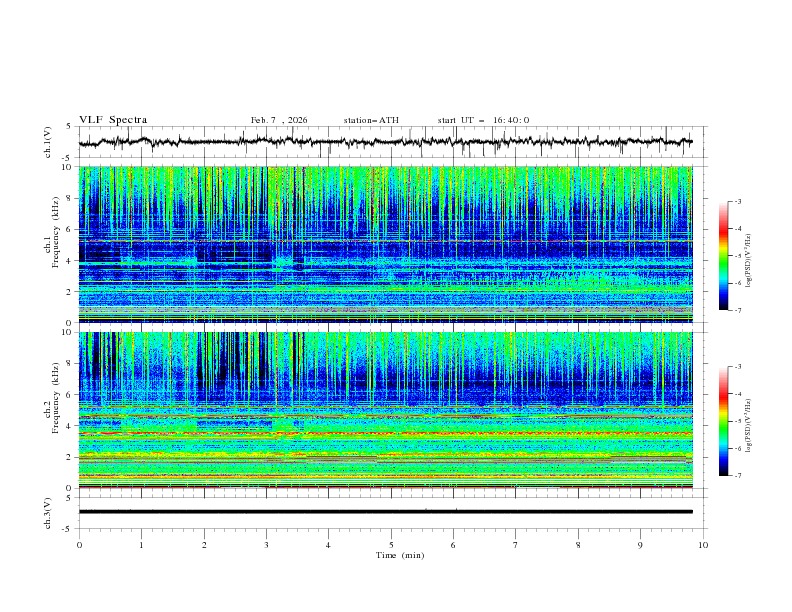Click the "VLF Spectra" plot title
This screenshot has height=612, width=792.
coord(113,120)
